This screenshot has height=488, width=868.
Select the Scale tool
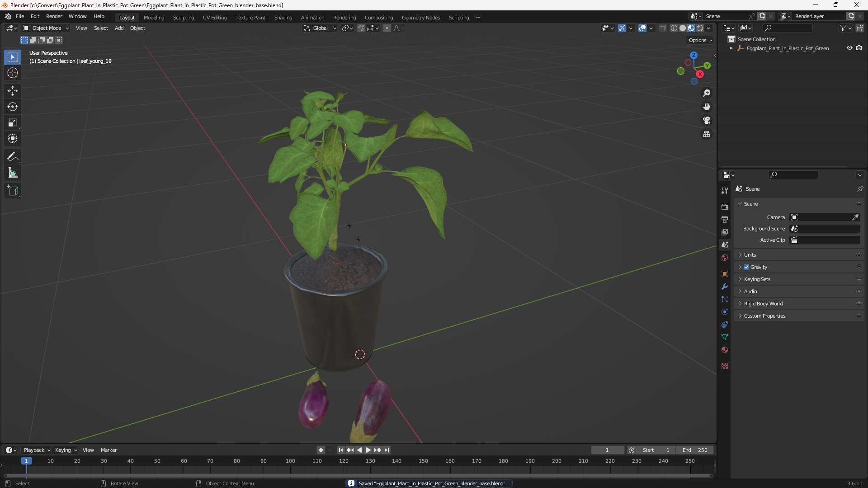tap(13, 122)
